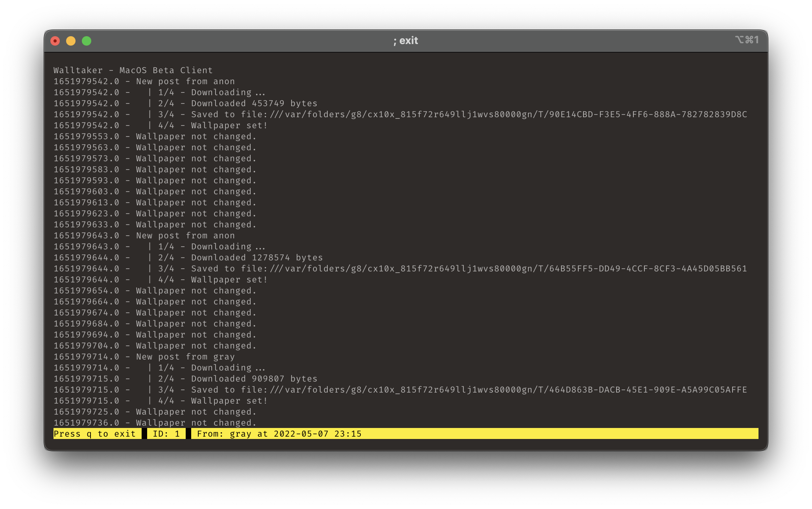
Task: Click the 'Downloaded 453749 bytes' line
Action: (x=254, y=103)
